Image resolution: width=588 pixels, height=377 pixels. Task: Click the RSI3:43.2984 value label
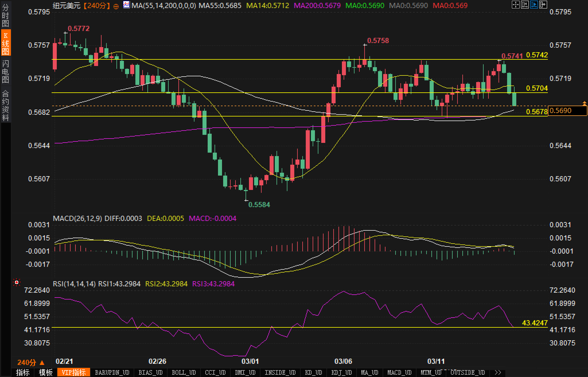213,284
